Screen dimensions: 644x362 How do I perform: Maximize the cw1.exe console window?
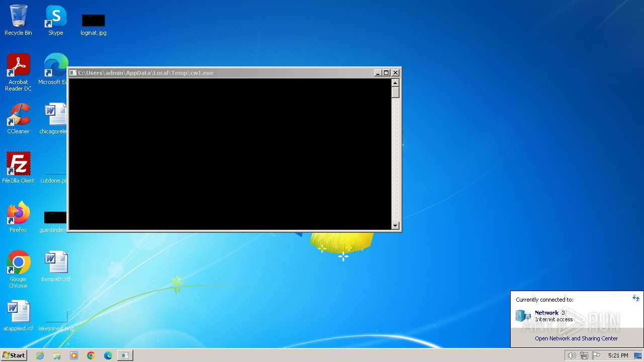[386, 73]
